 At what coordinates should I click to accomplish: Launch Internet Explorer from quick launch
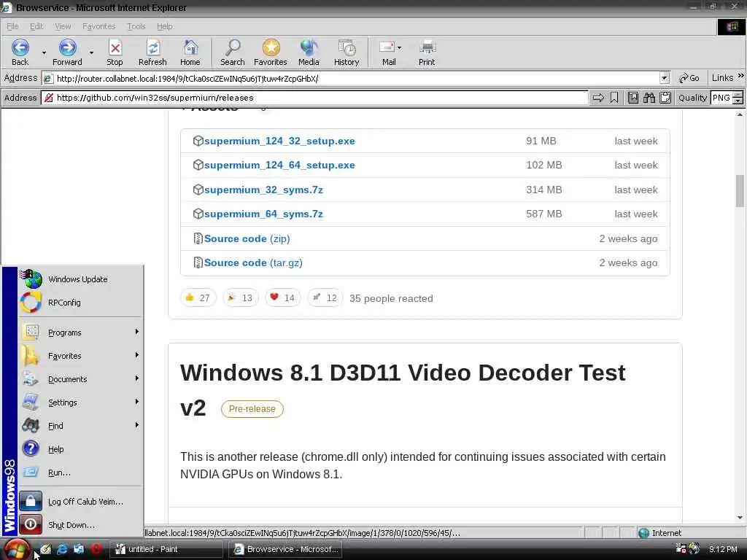[x=62, y=549]
